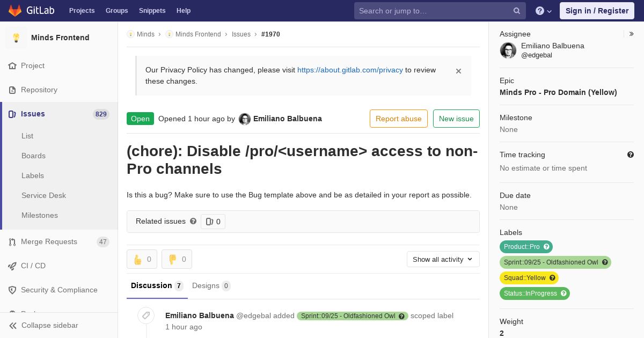Screen dimensions: 644x338
Task: Click help icon on sidebar Sprint label
Action: tap(605, 262)
